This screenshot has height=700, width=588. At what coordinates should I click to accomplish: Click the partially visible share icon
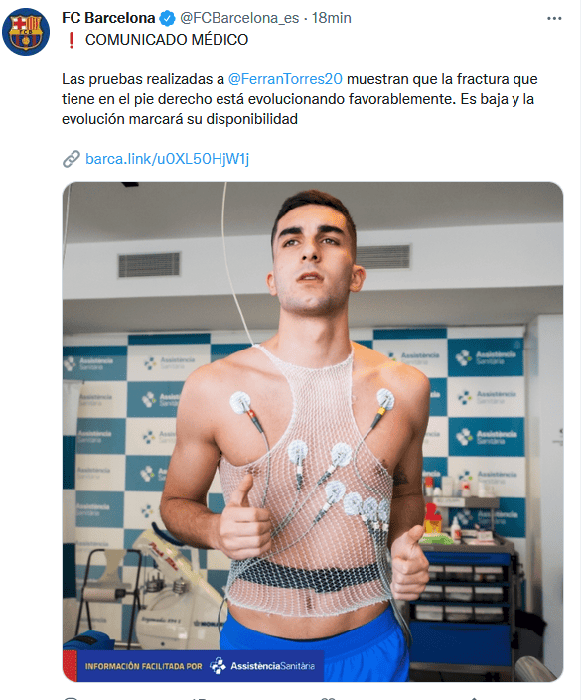pos(474,698)
